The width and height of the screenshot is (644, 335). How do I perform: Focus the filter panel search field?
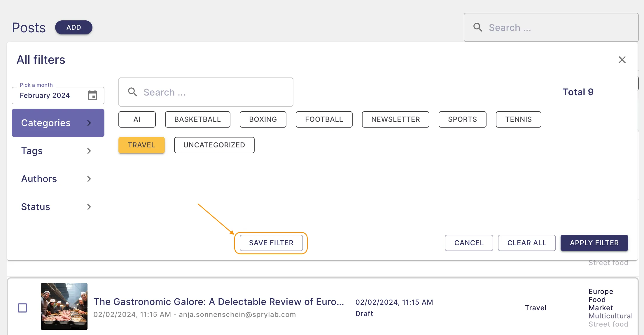206,92
